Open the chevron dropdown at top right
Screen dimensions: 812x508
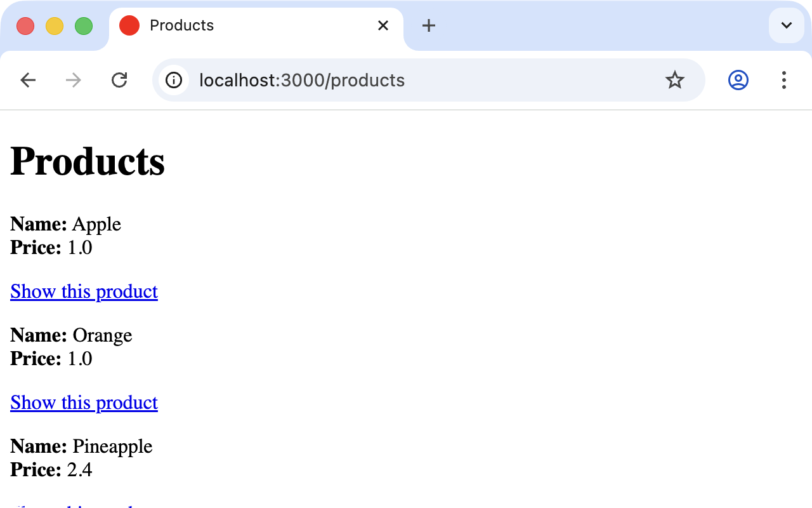tap(786, 25)
